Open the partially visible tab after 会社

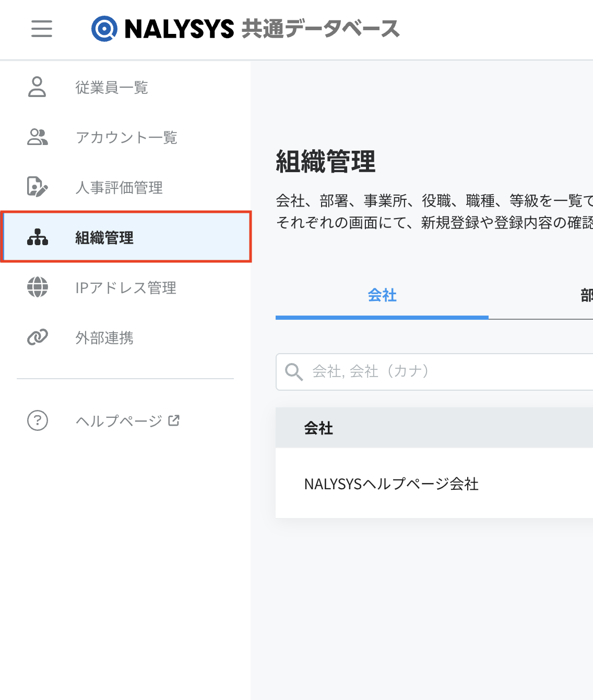tap(586, 296)
